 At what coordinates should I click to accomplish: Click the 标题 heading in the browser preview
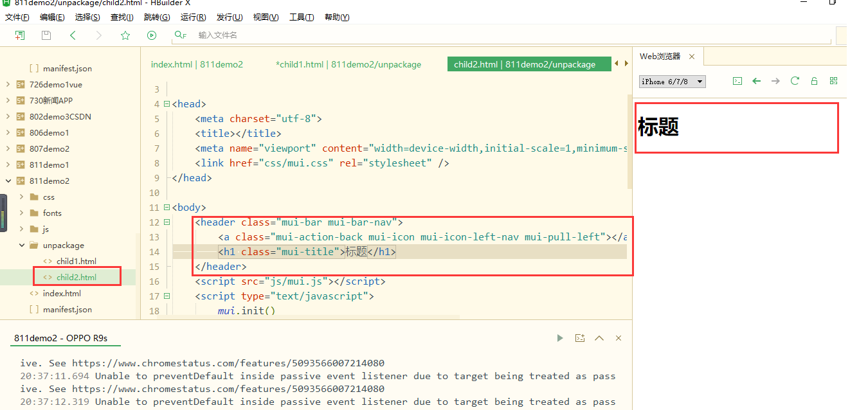[658, 127]
